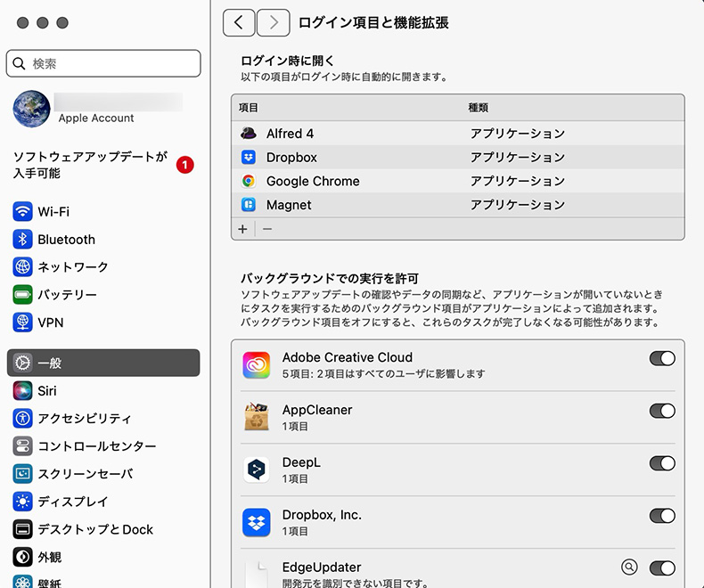Click the Wi-Fi icon in sidebar
The width and height of the screenshot is (704, 588).
23,212
